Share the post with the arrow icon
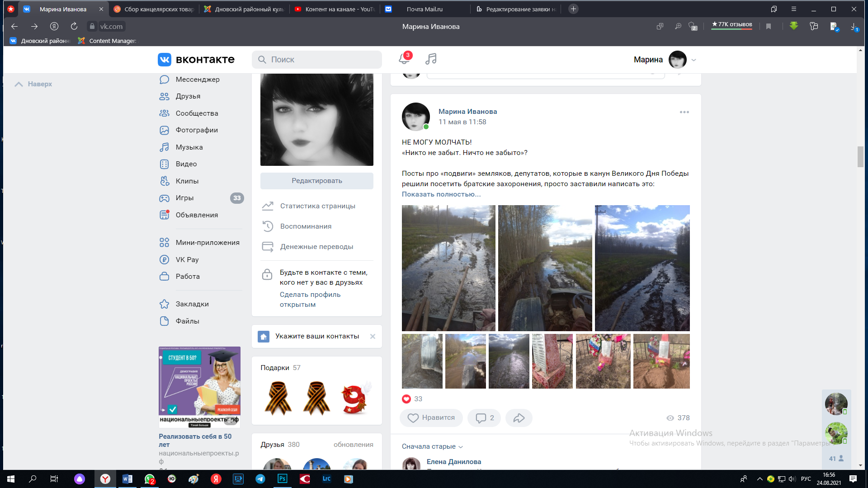This screenshot has width=868, height=488. [519, 418]
